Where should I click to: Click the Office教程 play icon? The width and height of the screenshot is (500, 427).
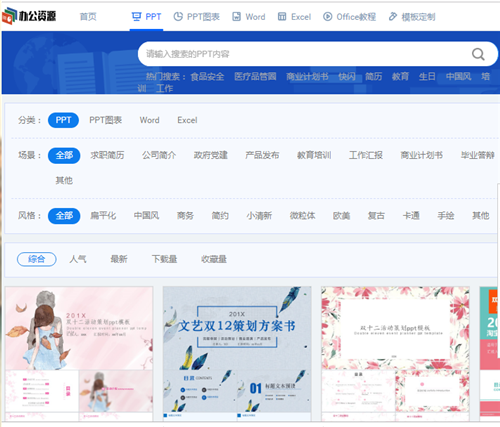pos(328,16)
